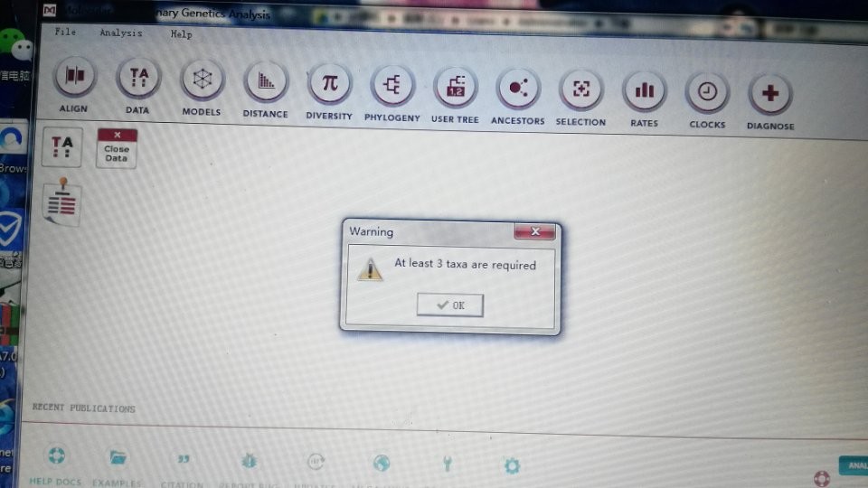Click the MEGA logo in title bar
The width and height of the screenshot is (868, 488).
click(50, 10)
